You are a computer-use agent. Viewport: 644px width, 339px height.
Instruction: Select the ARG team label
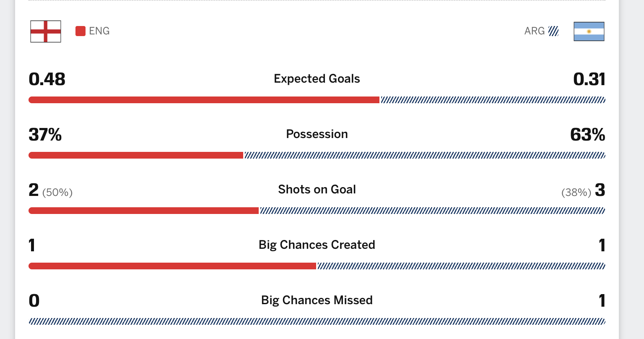click(x=535, y=31)
